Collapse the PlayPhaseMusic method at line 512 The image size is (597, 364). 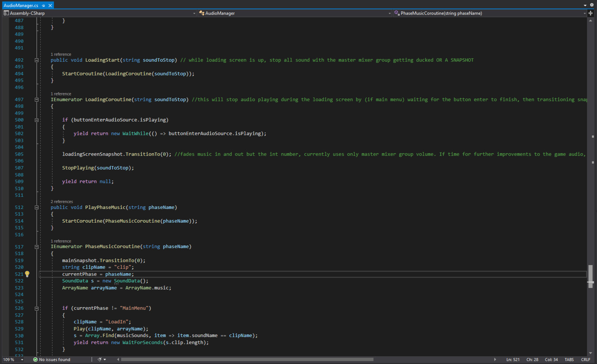pyautogui.click(x=37, y=207)
